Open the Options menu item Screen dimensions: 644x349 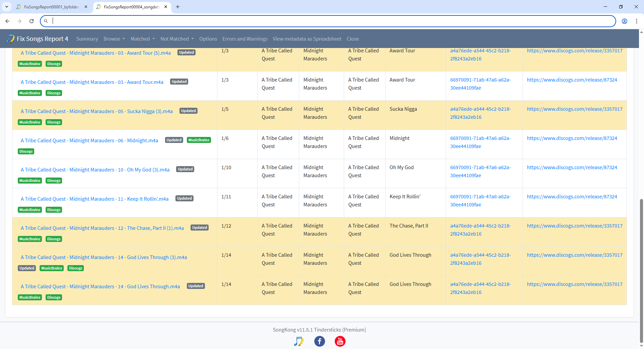[208, 39]
